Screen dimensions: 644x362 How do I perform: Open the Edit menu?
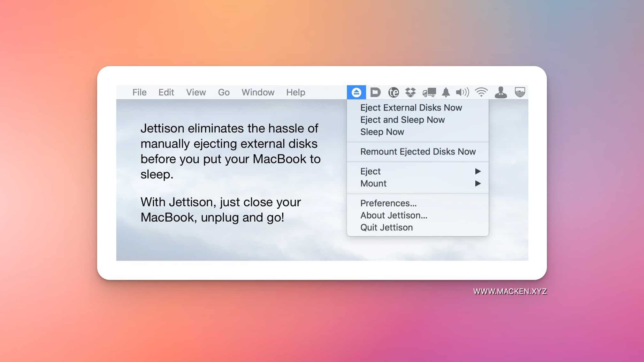[166, 92]
